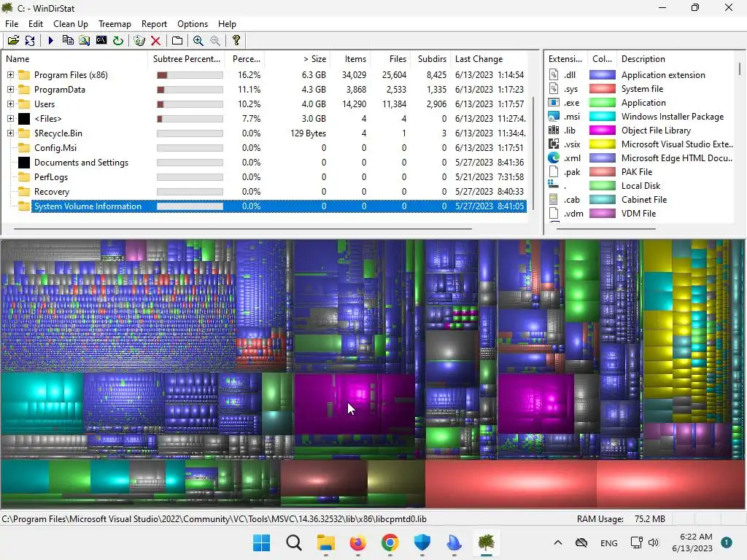Viewport: 747px width, 560px height.
Task: Click the magenta .lib color swatch
Action: [602, 130]
